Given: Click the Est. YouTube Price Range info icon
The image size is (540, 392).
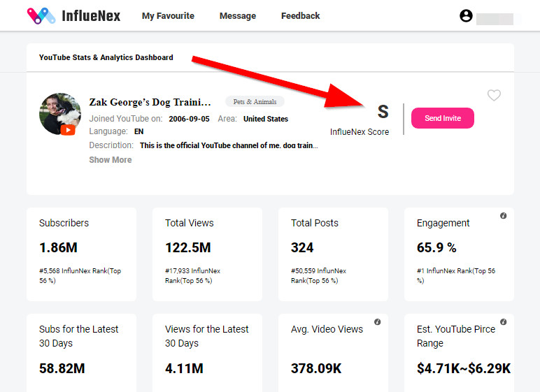Looking at the screenshot, I should (503, 322).
